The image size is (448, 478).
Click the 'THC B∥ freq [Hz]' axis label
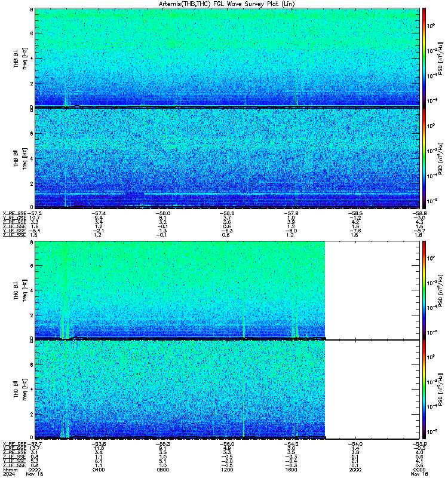20,390
